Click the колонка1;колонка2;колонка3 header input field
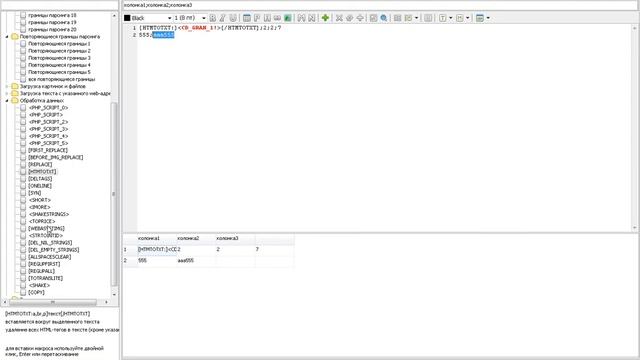 click(380, 5)
